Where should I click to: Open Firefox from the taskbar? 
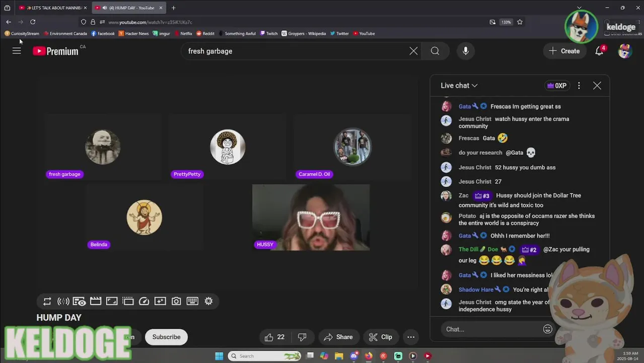click(369, 356)
